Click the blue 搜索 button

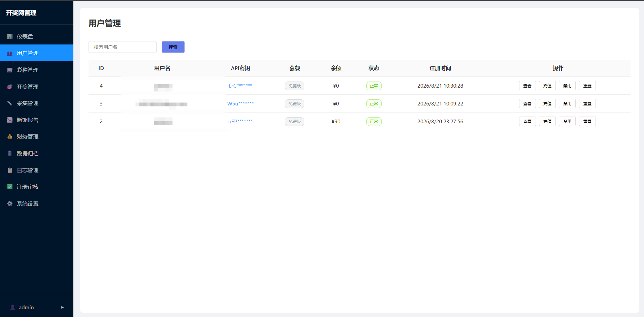point(173,47)
